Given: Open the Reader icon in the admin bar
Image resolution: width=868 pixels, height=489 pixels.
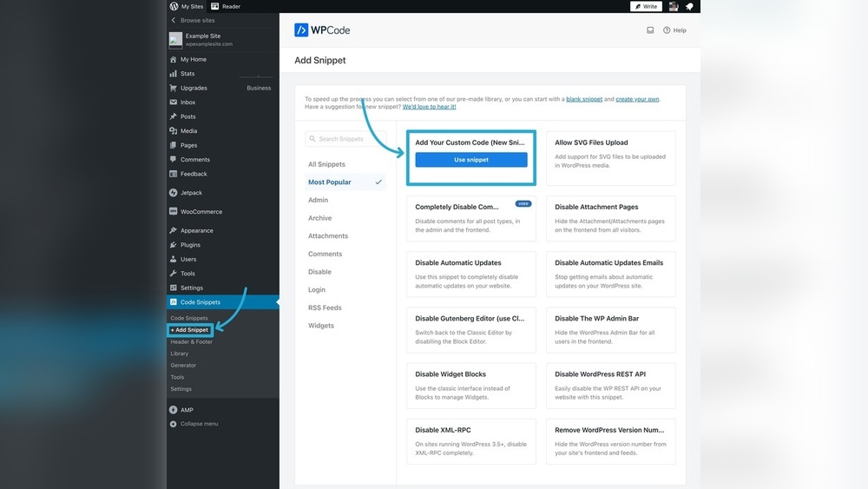Looking at the screenshot, I should click(214, 6).
